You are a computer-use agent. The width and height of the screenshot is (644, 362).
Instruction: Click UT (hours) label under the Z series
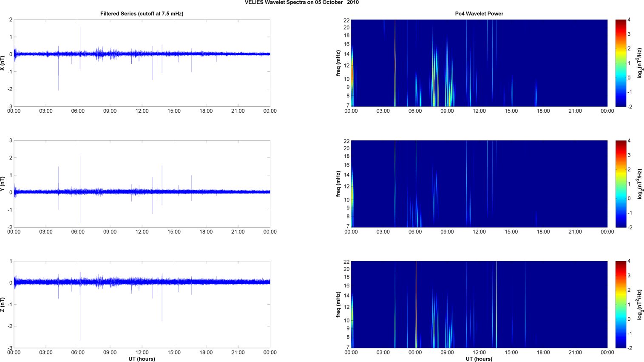pos(142,359)
